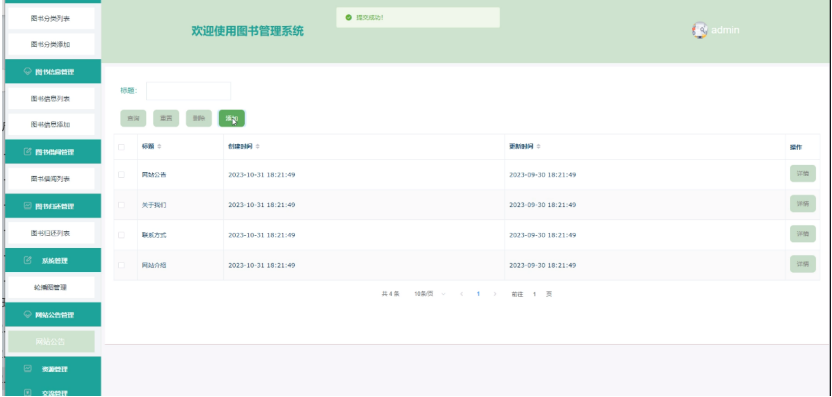Click the 图书归还管理 section icon
This screenshot has width=832, height=397.
point(28,206)
